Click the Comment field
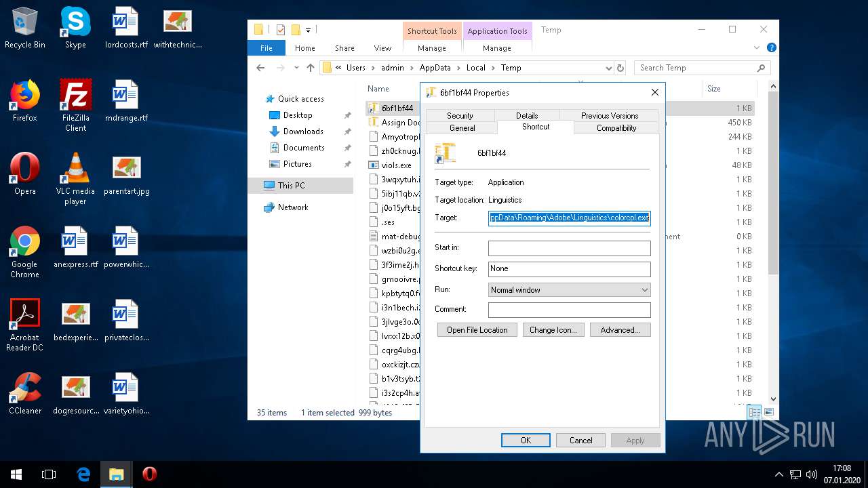 (x=570, y=310)
